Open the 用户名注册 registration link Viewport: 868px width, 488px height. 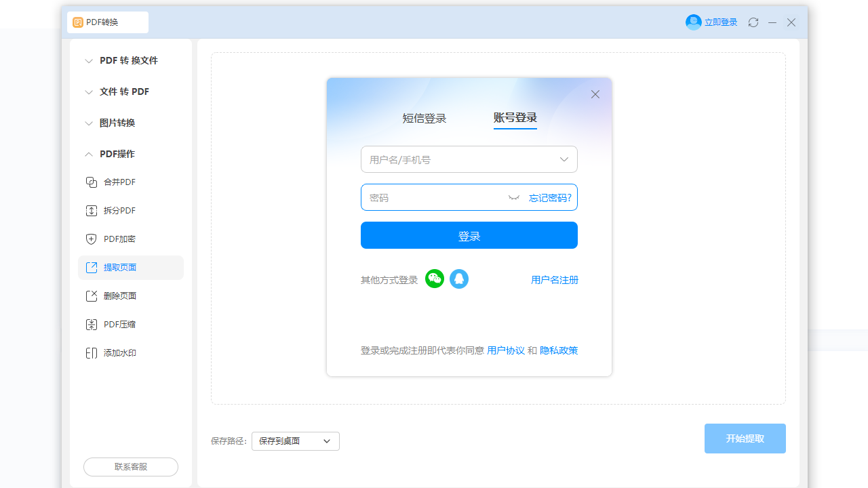(554, 279)
